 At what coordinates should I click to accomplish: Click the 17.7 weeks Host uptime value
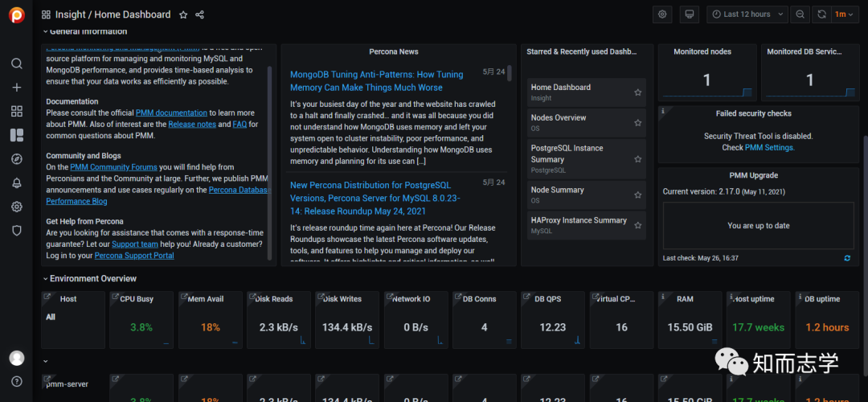(759, 327)
